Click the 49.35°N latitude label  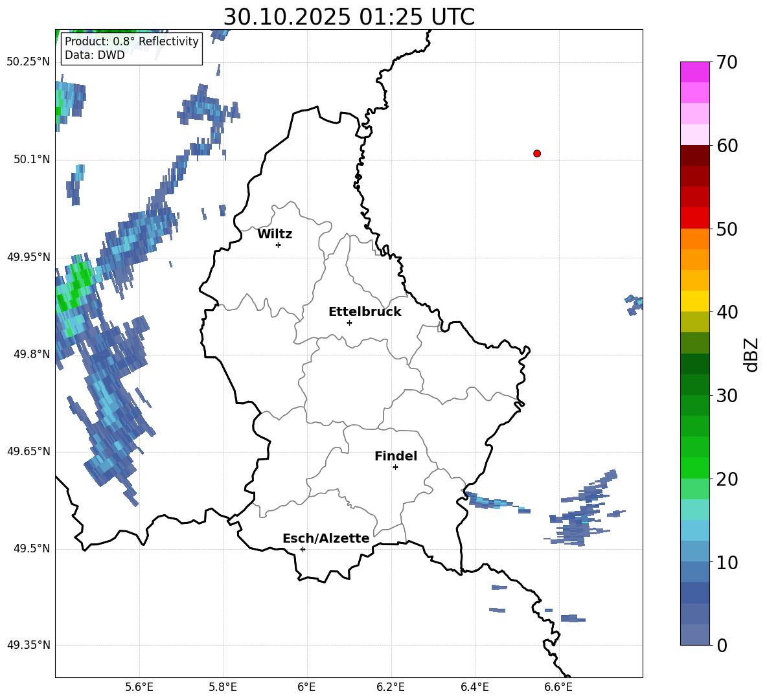tap(29, 645)
